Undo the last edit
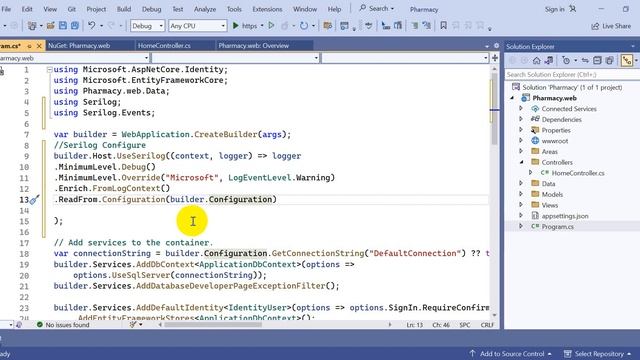Image resolution: width=640 pixels, height=360 pixels. pyautogui.click(x=91, y=26)
